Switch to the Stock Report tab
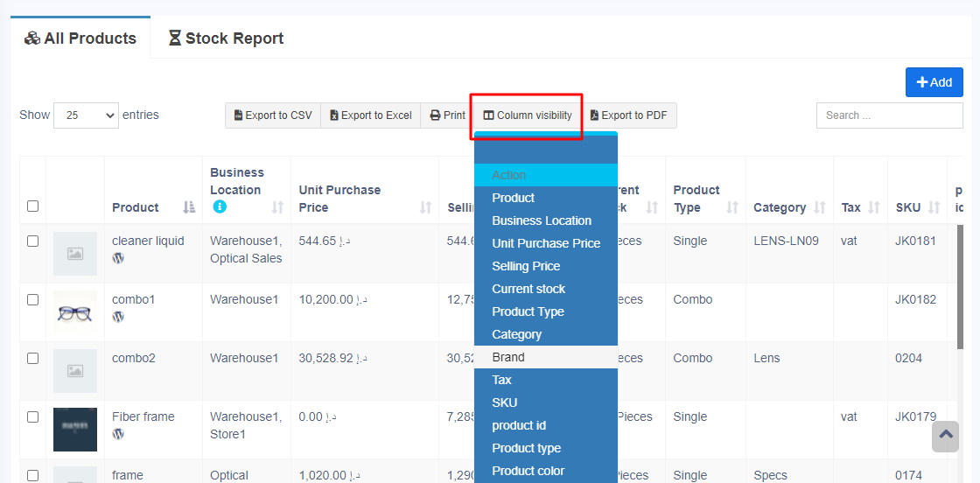Screen dimensions: 980x483 tap(226, 38)
